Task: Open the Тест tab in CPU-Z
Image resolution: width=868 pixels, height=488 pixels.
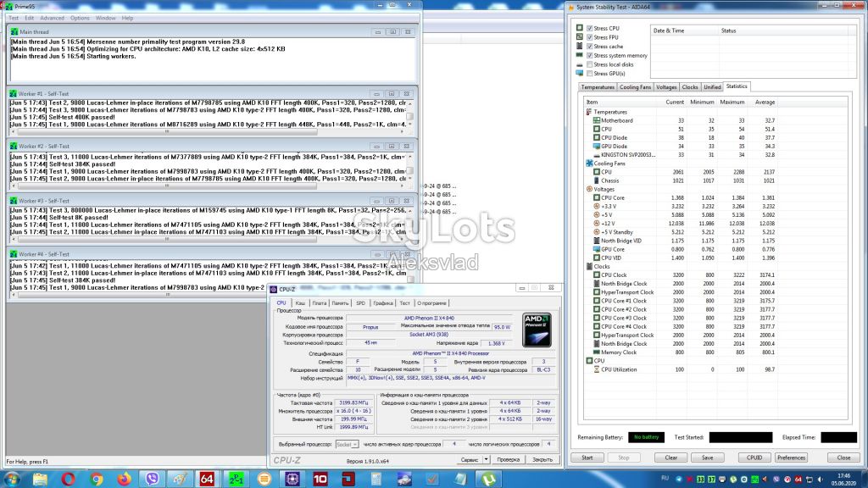Action: (404, 303)
